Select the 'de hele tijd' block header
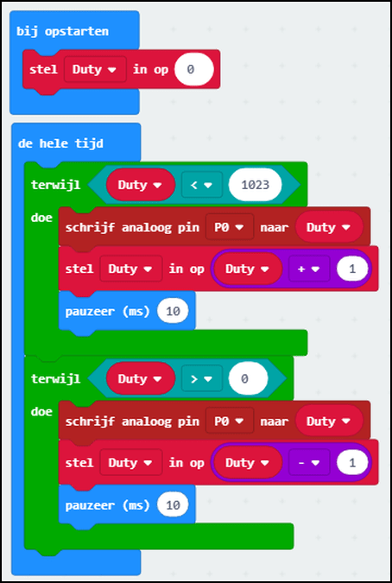The height and width of the screenshot is (583, 392). 60,143
